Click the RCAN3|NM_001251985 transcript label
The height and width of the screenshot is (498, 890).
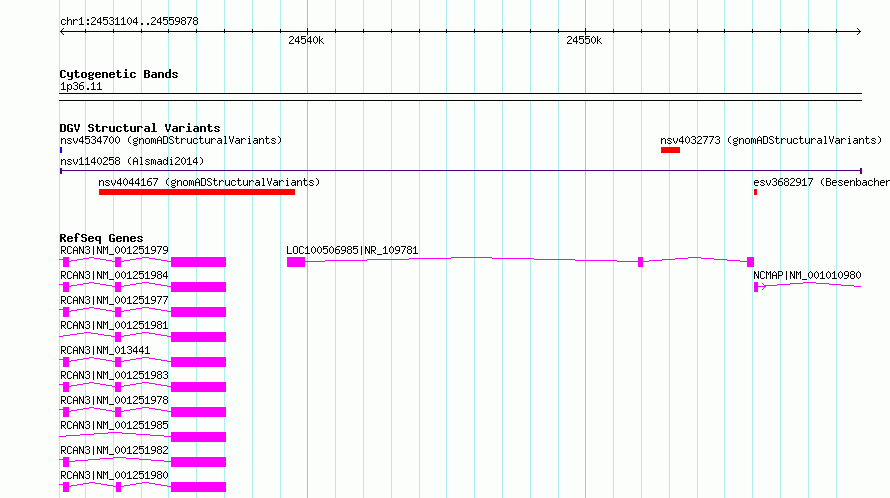(x=114, y=425)
